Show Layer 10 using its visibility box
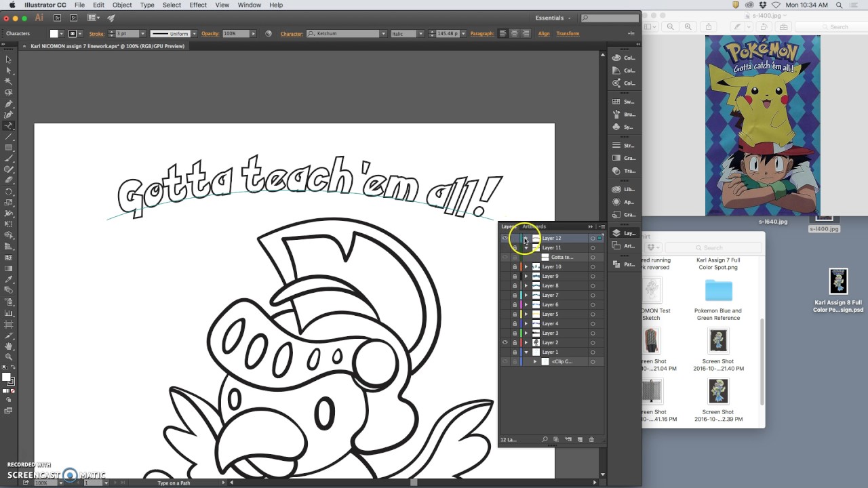The width and height of the screenshot is (868, 488). coord(505,267)
